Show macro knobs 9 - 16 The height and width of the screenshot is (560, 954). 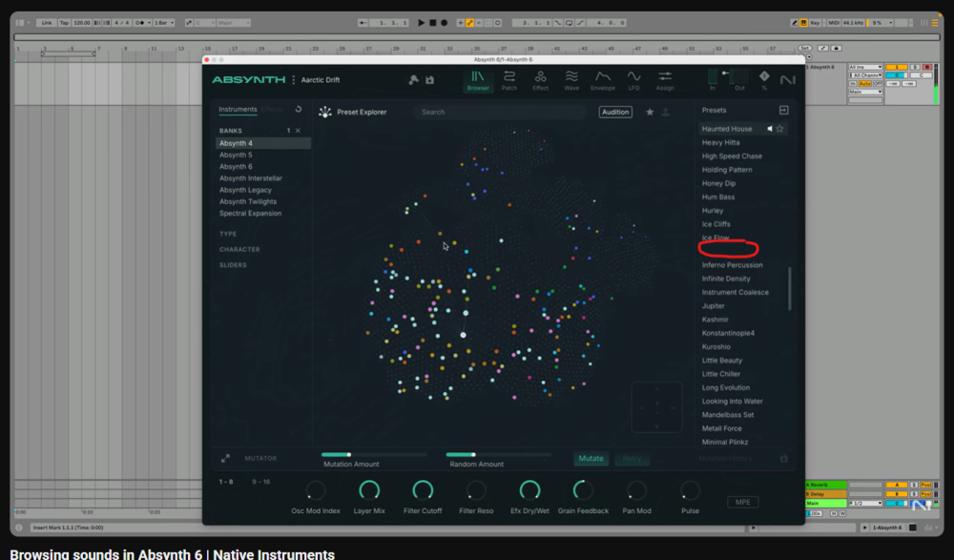(x=261, y=482)
